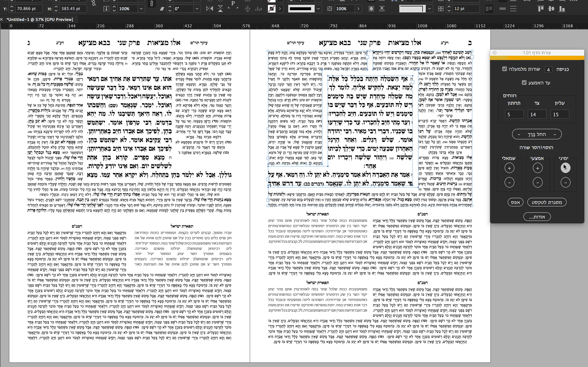Viewport: 588px width, 367px height.
Task: Close the Untitled-1 document tab
Action: (x=2, y=19)
